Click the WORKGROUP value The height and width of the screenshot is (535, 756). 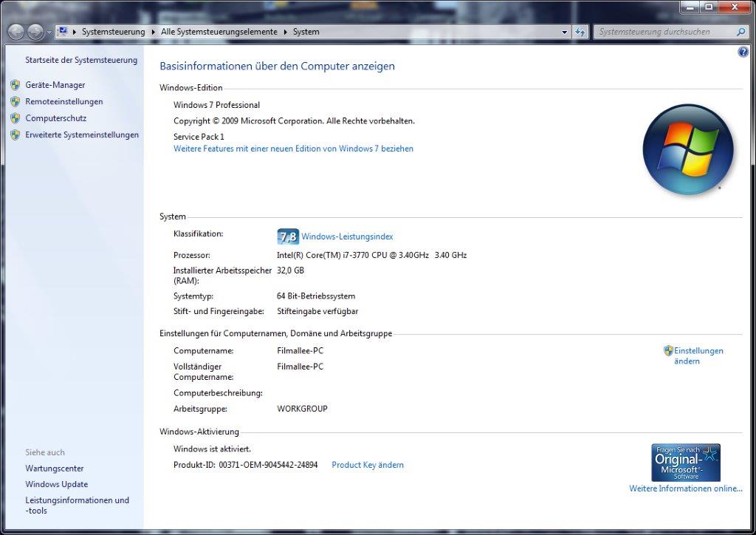pos(302,409)
